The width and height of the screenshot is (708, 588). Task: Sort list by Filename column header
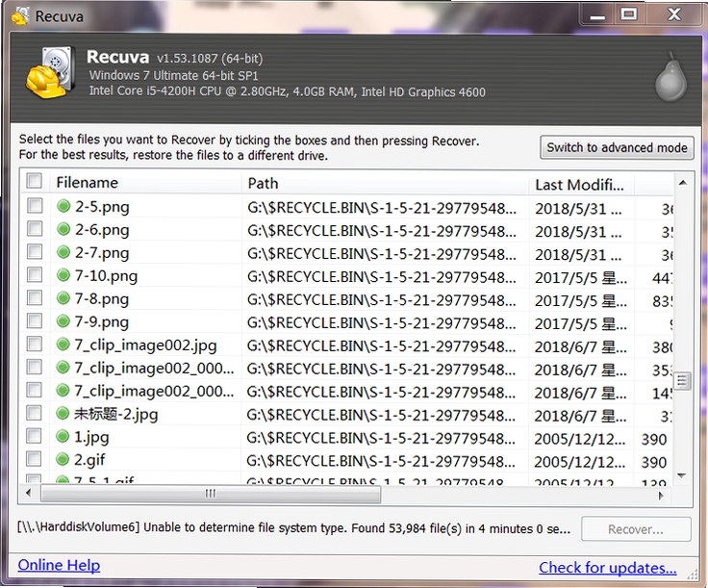tap(145, 183)
